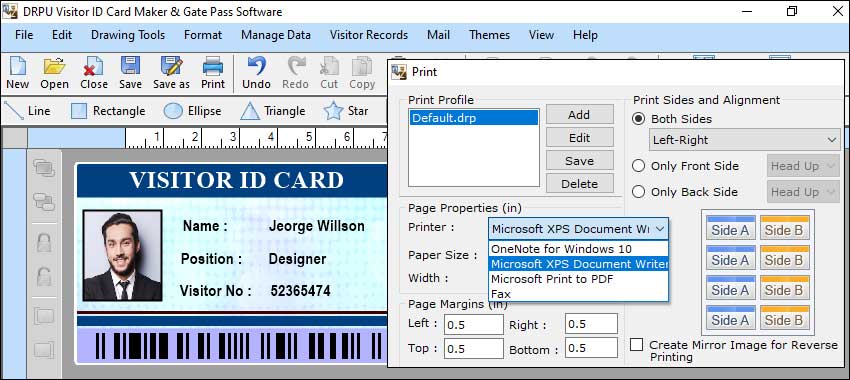Open the Left-Right alignment dropdown
The width and height of the screenshot is (850, 380).
coord(744,140)
